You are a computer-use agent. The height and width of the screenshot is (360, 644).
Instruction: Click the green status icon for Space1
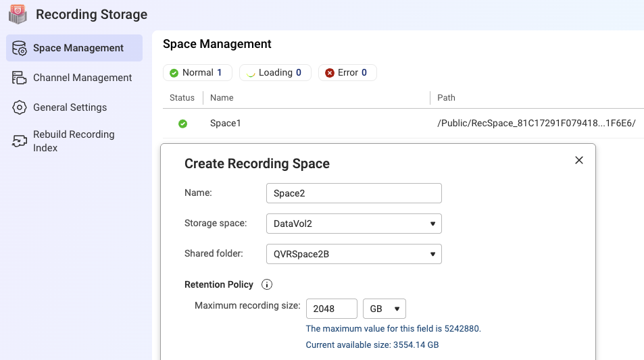pyautogui.click(x=182, y=124)
